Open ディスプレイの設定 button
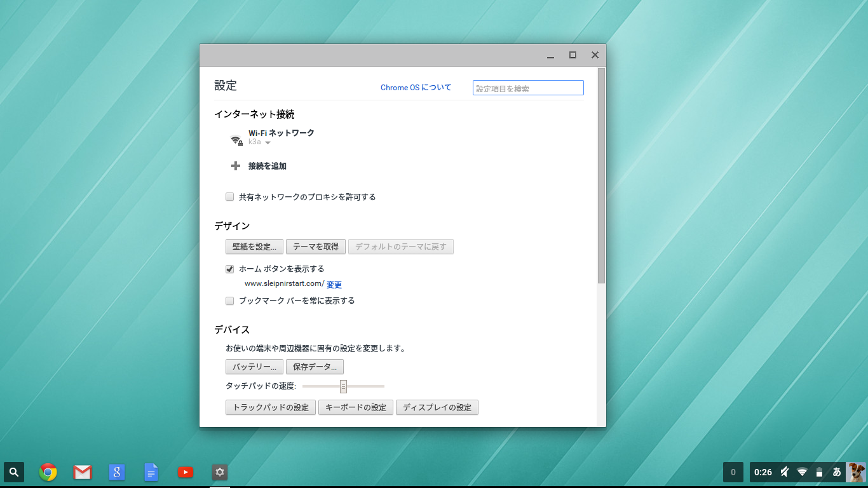Image resolution: width=868 pixels, height=488 pixels. tap(437, 407)
